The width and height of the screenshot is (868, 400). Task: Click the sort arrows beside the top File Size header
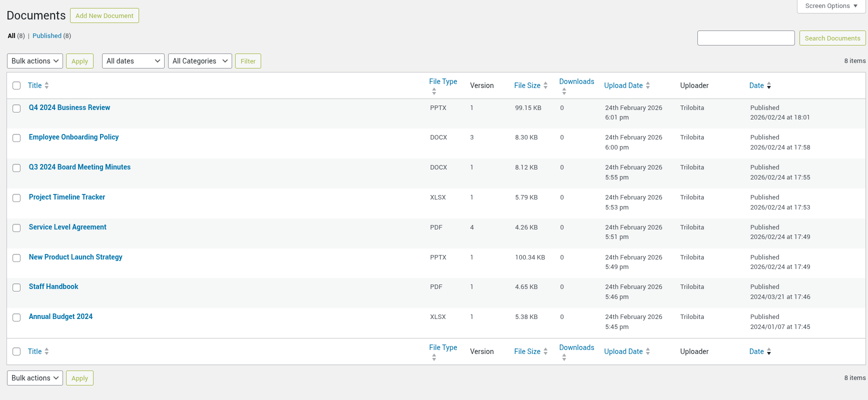click(545, 85)
